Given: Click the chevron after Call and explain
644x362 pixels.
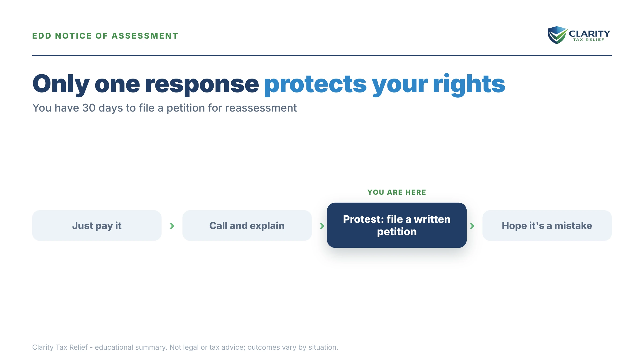Looking at the screenshot, I should (322, 226).
